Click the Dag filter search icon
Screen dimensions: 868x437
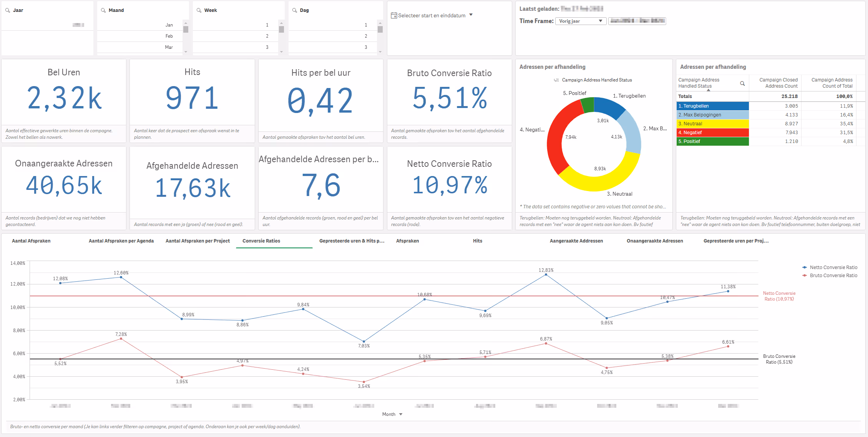click(x=295, y=10)
